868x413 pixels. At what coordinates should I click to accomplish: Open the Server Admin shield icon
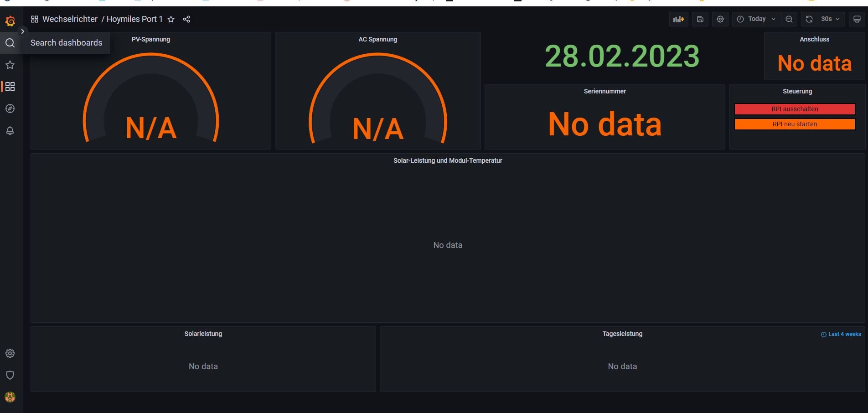[10, 375]
